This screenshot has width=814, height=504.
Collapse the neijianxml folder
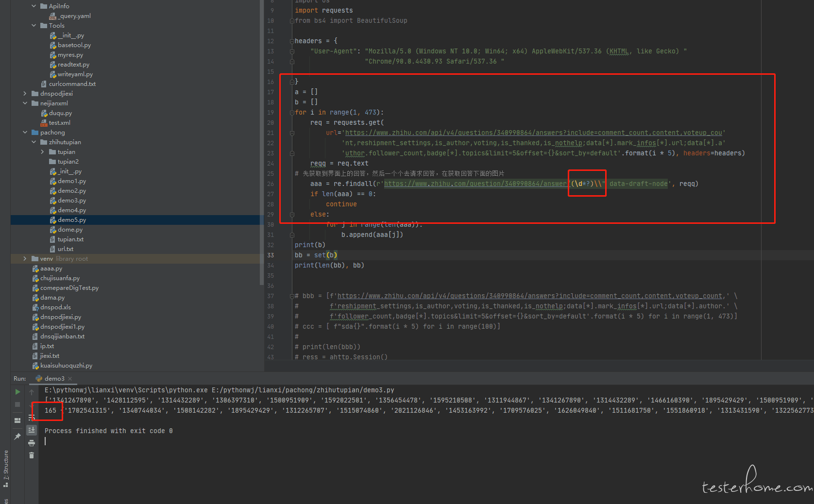click(25, 103)
